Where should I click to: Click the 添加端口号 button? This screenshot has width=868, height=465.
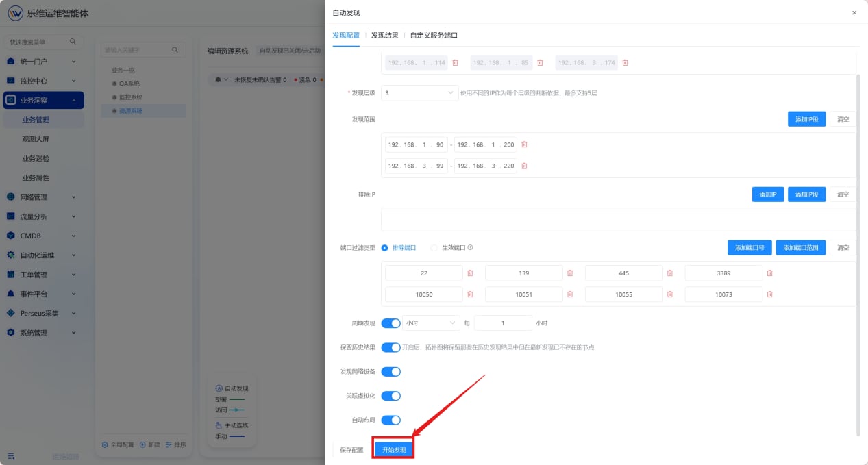[749, 248]
